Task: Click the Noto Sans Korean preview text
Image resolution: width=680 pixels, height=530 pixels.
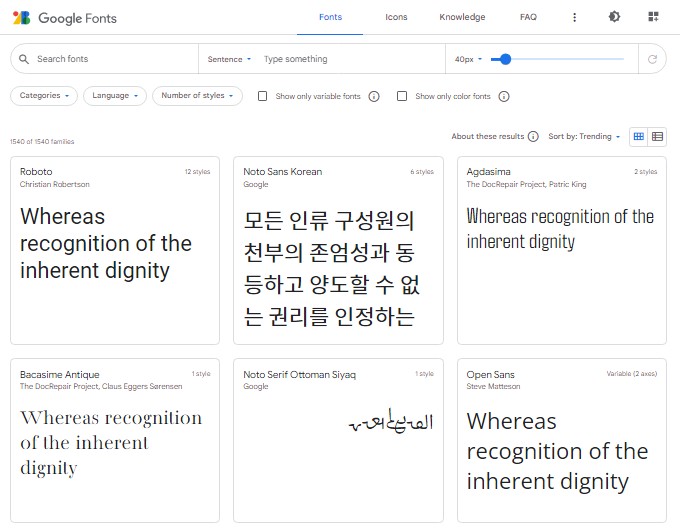Action: click(x=331, y=268)
